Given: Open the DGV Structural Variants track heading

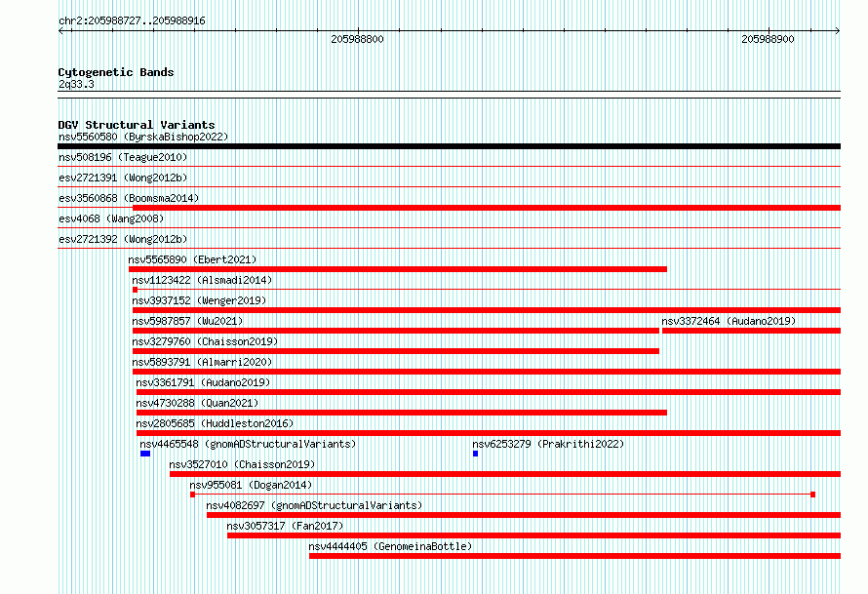Looking at the screenshot, I should coord(137,125).
